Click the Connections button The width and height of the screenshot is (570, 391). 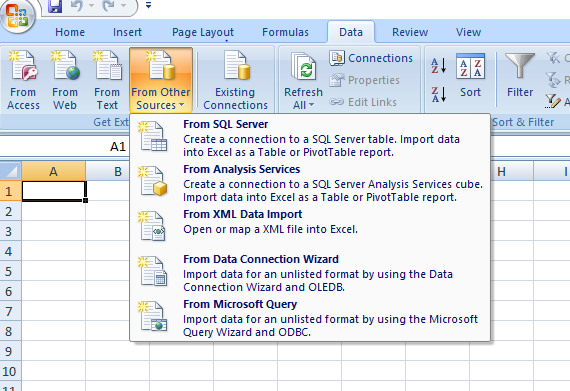371,58
